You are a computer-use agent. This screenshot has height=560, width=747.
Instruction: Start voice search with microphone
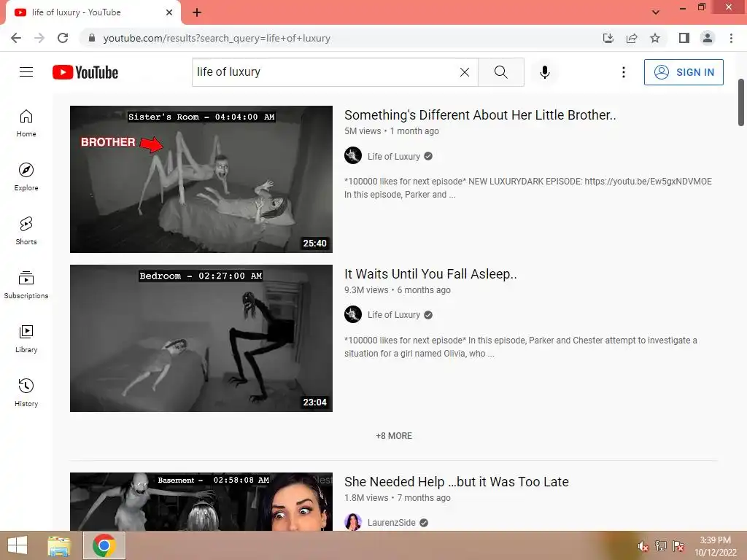[x=544, y=72]
